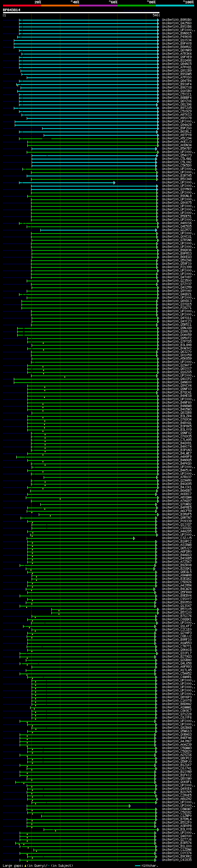Select label UniRef100_Q22M72
This screenshot has height=868, width=197.
click(177, 230)
